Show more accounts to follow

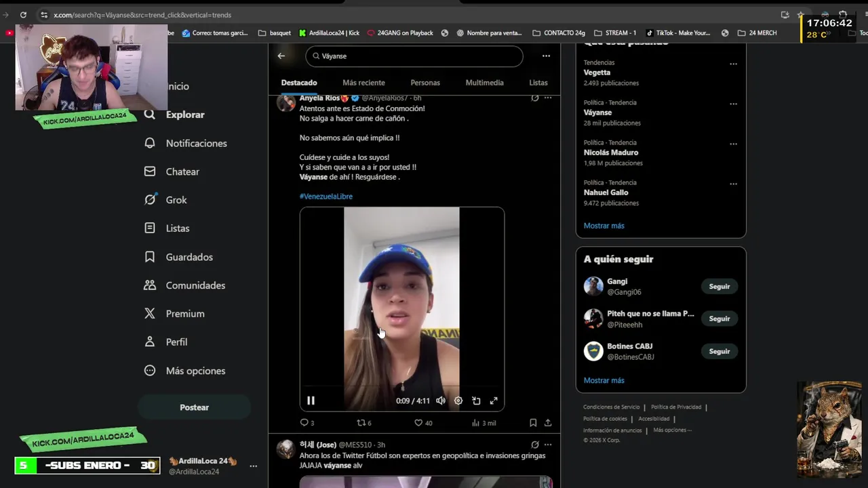click(x=604, y=380)
